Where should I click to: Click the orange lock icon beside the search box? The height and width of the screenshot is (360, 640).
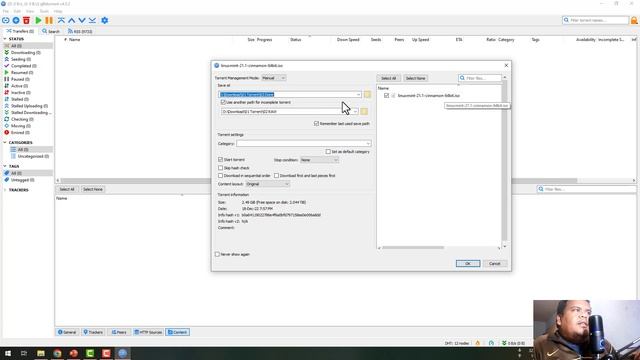634,20
